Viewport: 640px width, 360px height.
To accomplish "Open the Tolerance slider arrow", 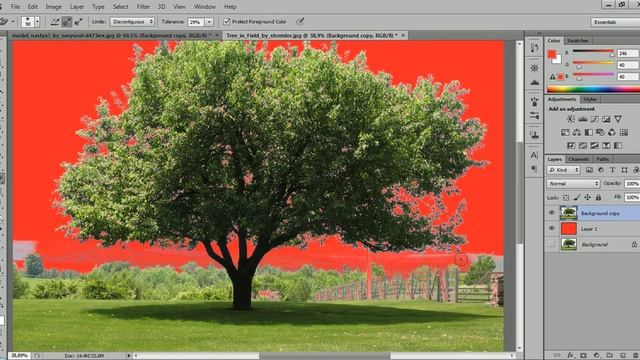I will [209, 22].
